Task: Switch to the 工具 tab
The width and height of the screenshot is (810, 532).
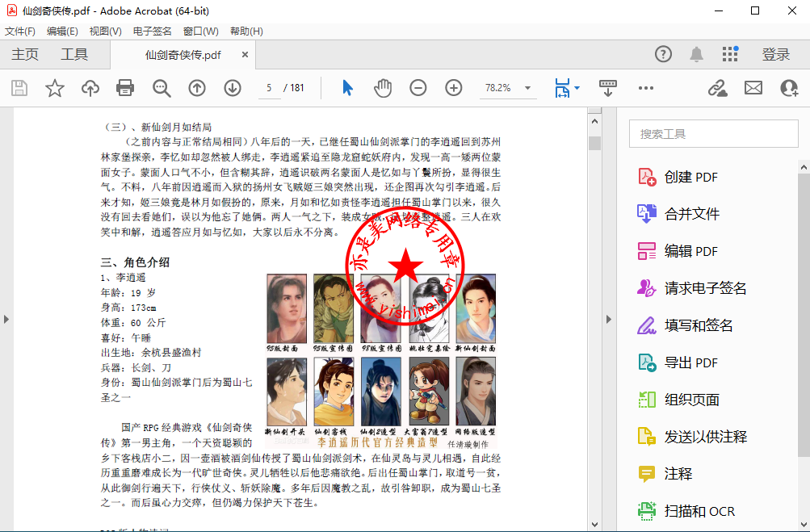Action: (x=74, y=54)
